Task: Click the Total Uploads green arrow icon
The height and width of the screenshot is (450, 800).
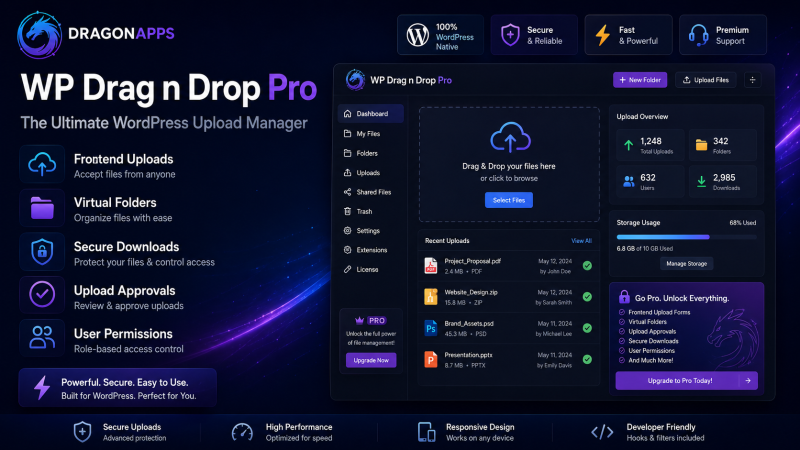Action: [x=629, y=145]
